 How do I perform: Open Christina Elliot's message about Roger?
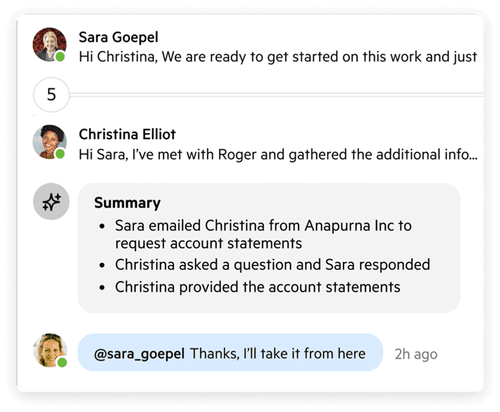(278, 155)
